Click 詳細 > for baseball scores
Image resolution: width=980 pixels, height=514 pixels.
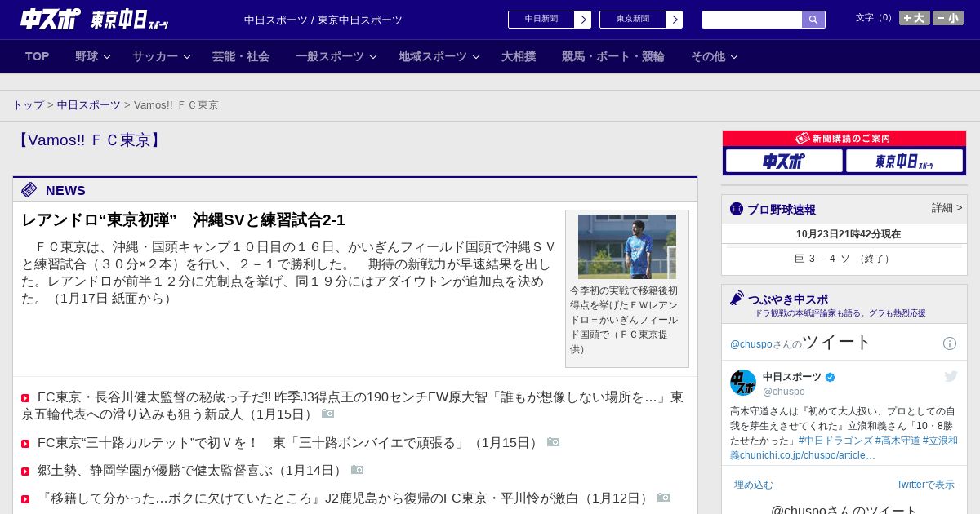pyautogui.click(x=947, y=208)
